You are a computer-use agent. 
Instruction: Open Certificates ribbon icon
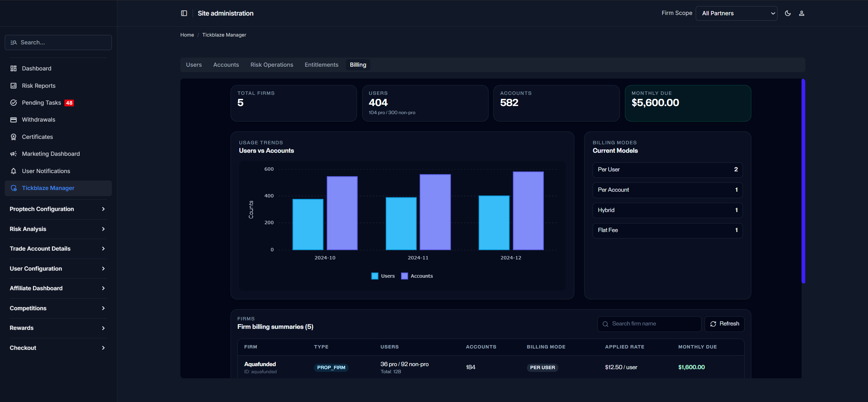tap(14, 137)
